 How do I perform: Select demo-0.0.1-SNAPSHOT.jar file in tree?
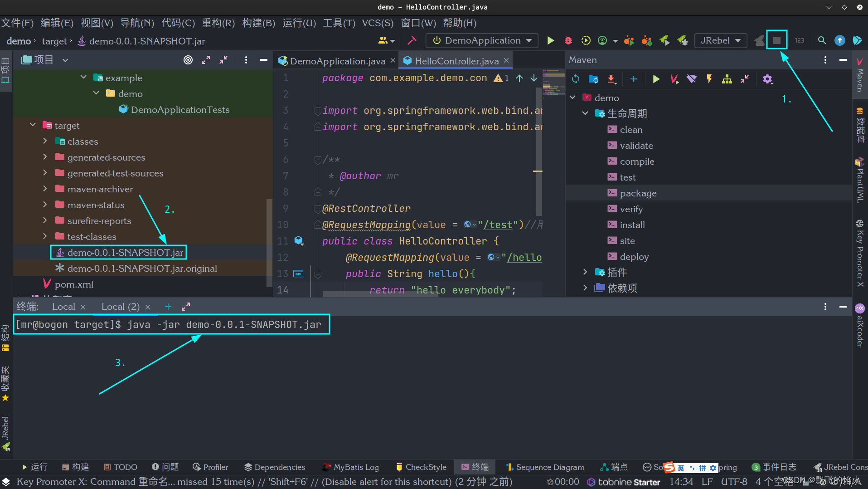click(125, 253)
